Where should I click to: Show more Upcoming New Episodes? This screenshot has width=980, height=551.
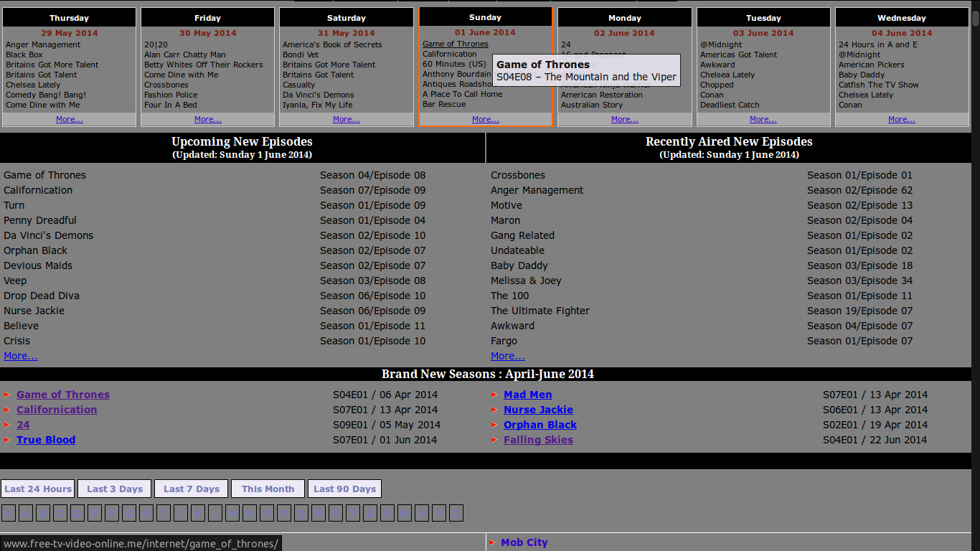(21, 356)
